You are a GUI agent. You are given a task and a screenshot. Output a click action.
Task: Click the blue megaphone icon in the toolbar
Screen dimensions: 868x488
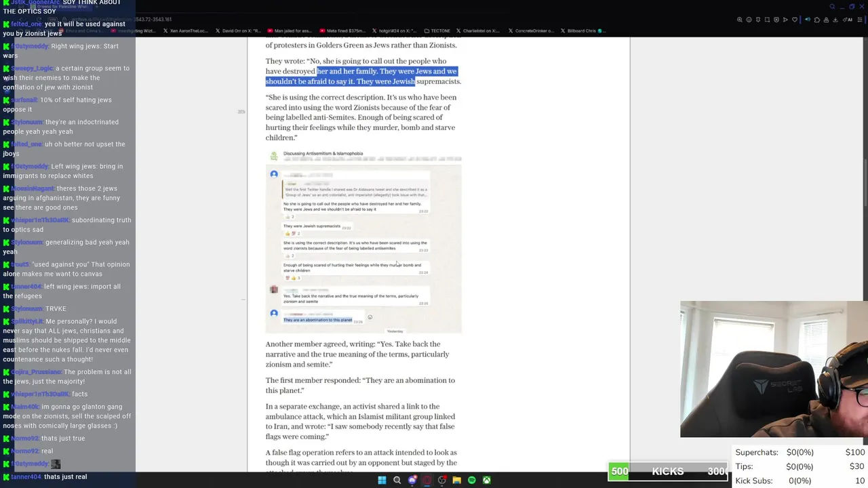click(x=807, y=20)
